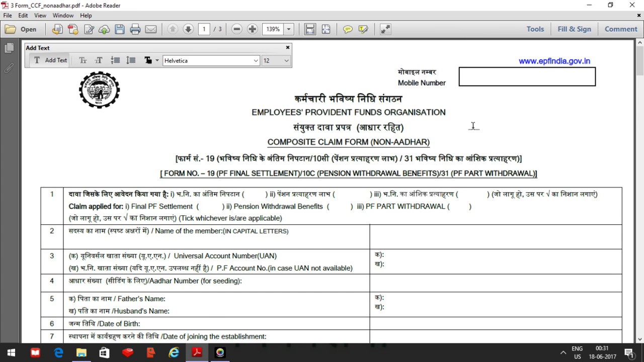Enable scrolling fit-width page mode
The height and width of the screenshot is (362, 644).
[310, 29]
